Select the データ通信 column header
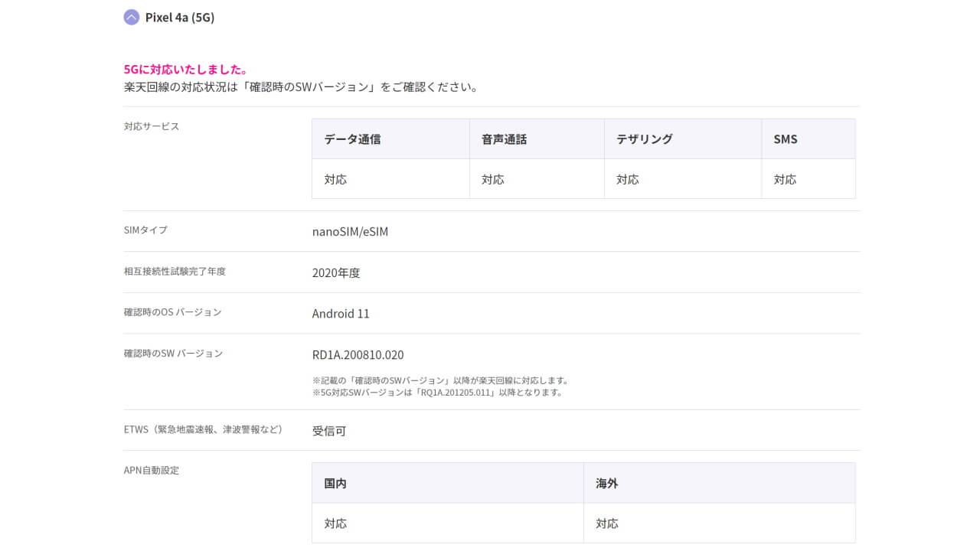Viewport: 980px width, 551px height. pyautogui.click(x=352, y=139)
